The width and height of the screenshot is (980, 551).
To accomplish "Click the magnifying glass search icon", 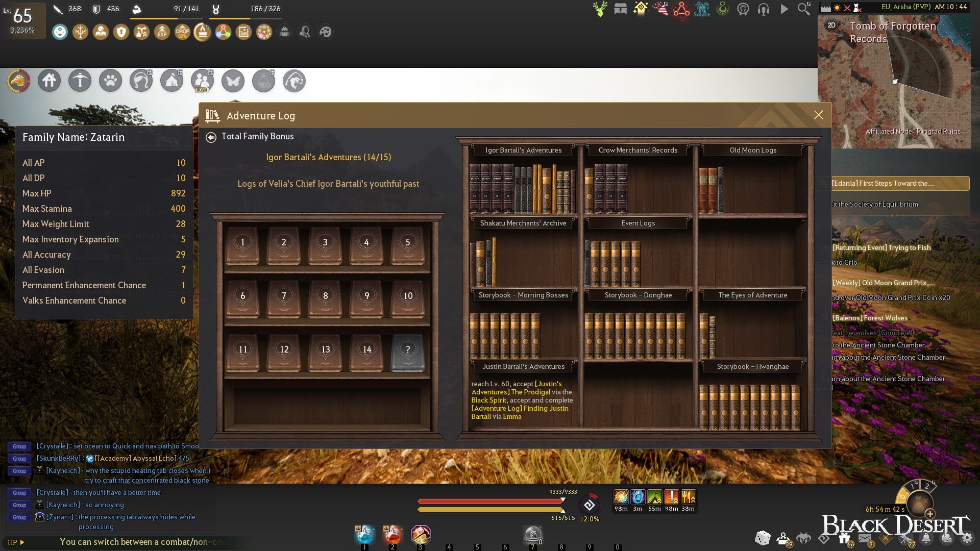I will pyautogui.click(x=803, y=9).
